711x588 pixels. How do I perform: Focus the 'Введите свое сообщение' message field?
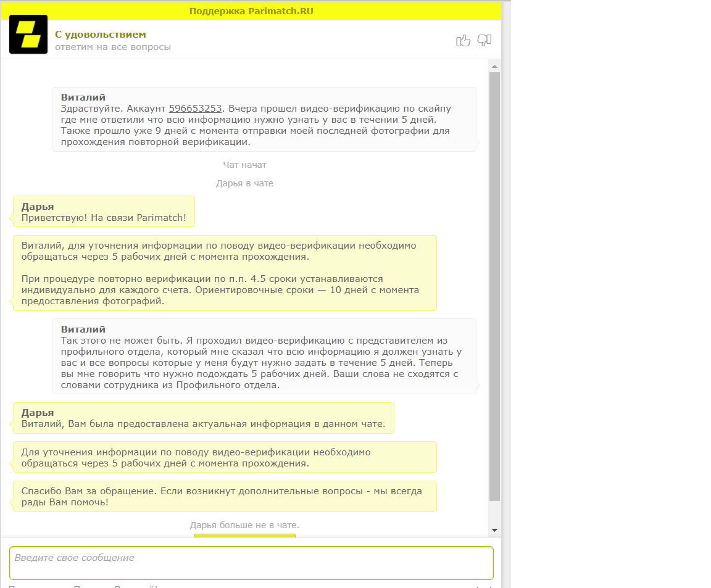251,563
